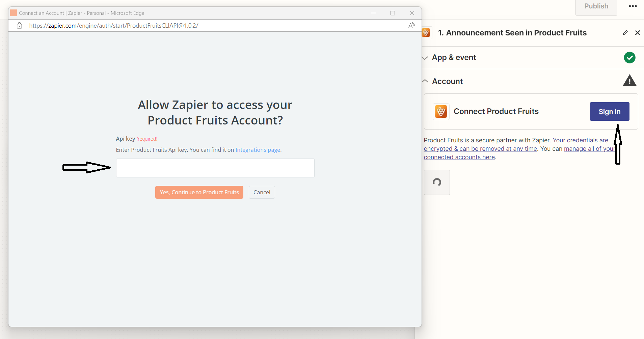
Task: Click the loading spinner below the account panel
Action: (436, 182)
